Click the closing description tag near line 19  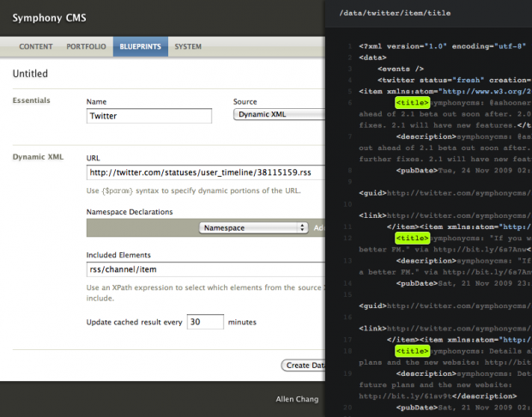485,396
